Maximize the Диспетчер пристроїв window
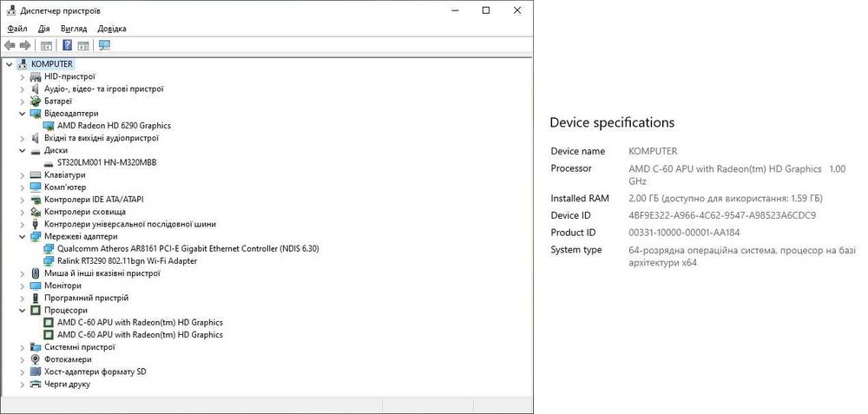The height and width of the screenshot is (414, 868). tap(486, 10)
